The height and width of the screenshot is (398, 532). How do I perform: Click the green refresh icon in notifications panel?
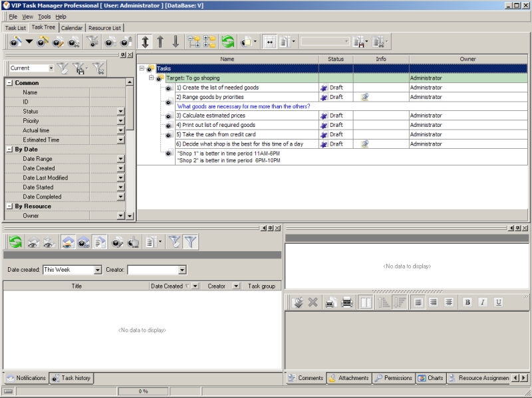click(x=15, y=242)
